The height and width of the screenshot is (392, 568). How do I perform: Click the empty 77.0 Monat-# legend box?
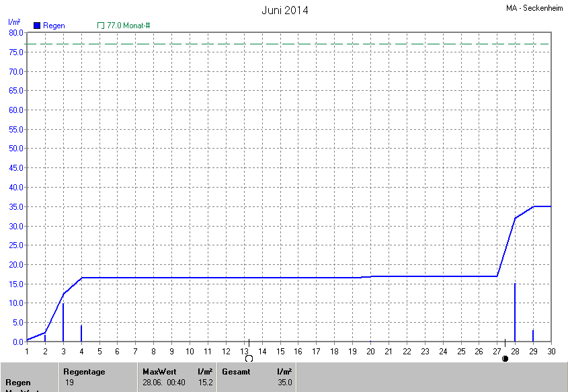(101, 26)
